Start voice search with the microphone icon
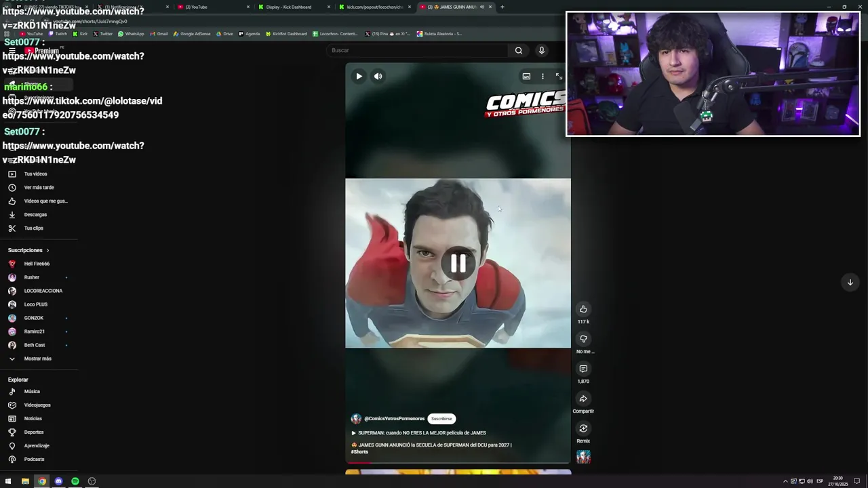 541,50
